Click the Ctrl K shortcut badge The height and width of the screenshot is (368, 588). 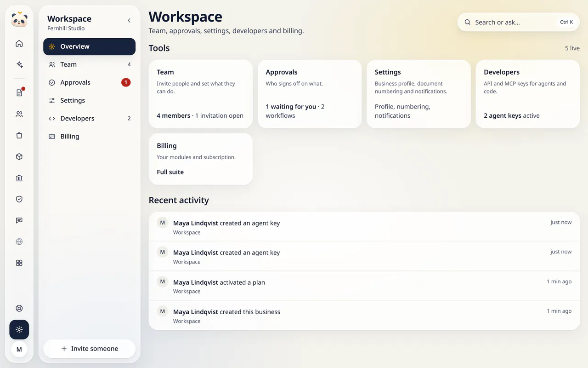[566, 22]
